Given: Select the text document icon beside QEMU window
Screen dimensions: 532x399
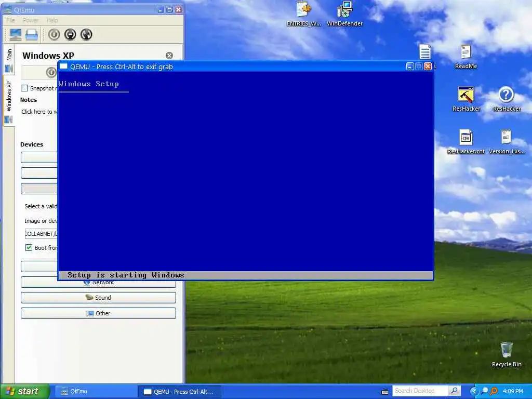Looking at the screenshot, I should pos(425,52).
